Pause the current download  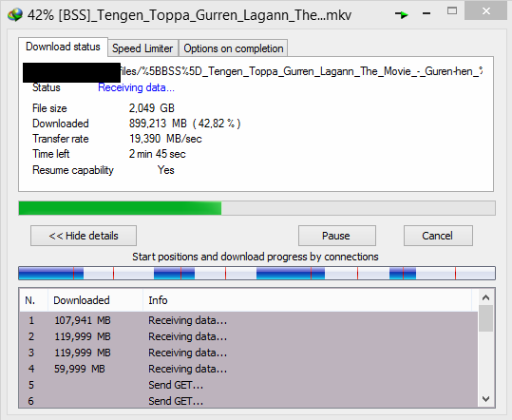pos(337,236)
